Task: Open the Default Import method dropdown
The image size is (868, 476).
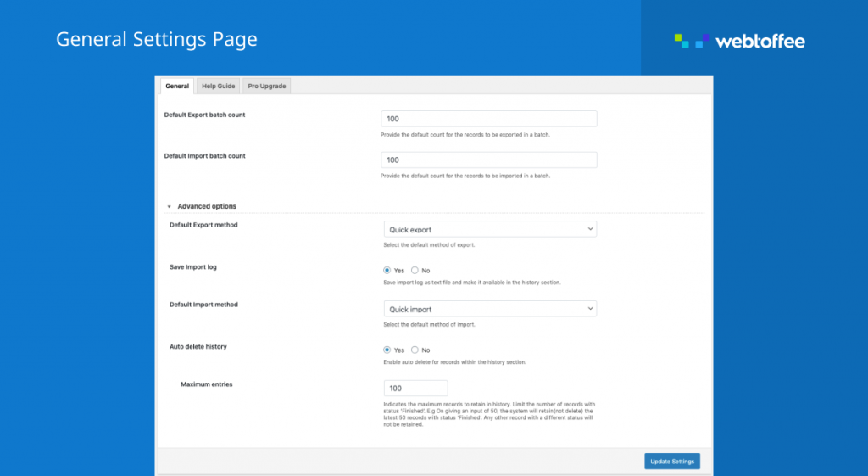Action: click(x=489, y=309)
